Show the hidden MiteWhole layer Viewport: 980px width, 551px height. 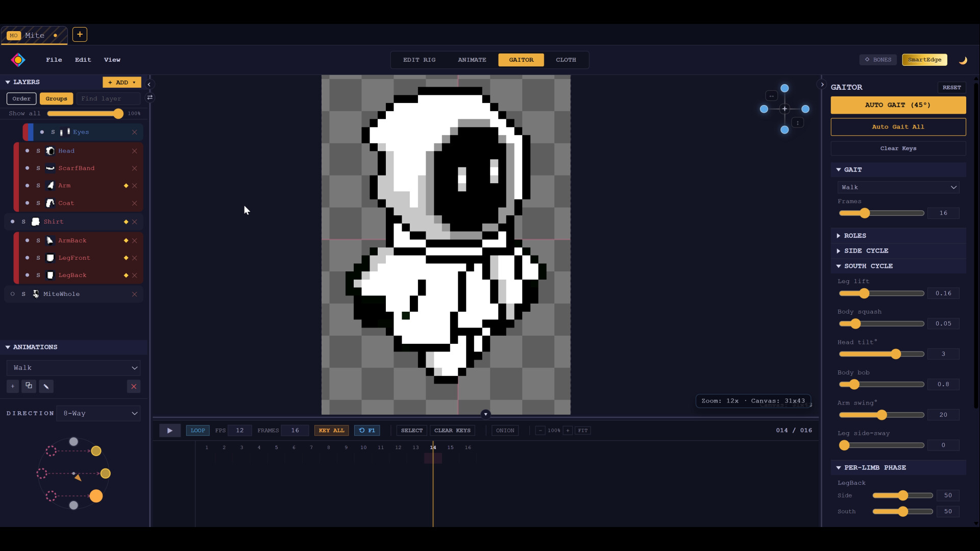(x=13, y=294)
